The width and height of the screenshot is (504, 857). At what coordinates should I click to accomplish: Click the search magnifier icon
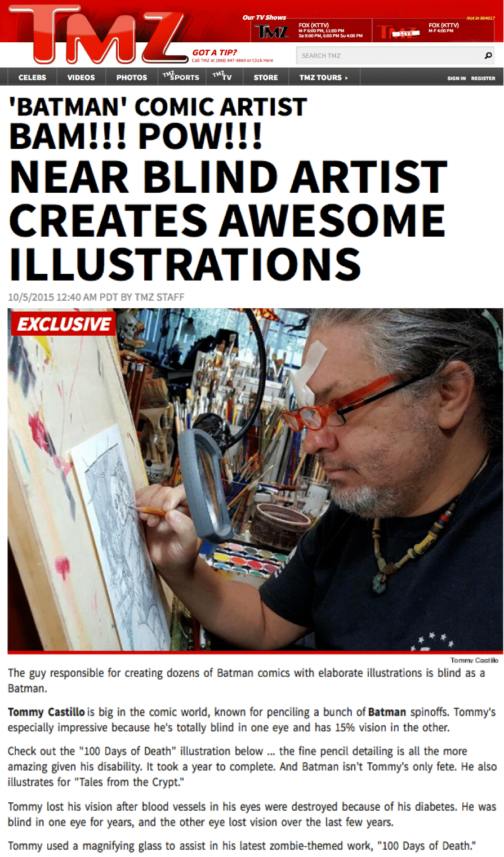pos(488,55)
